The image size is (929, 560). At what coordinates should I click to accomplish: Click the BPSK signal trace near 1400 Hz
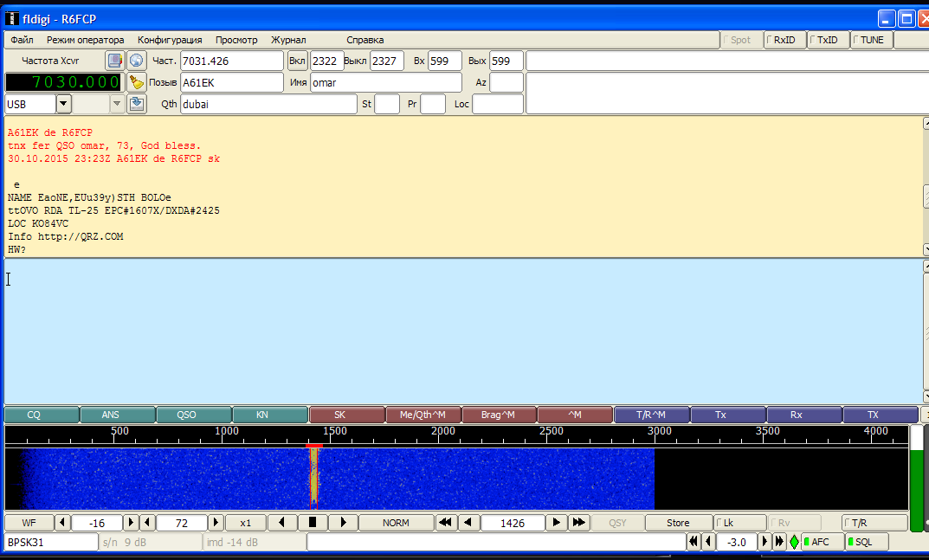tap(314, 479)
